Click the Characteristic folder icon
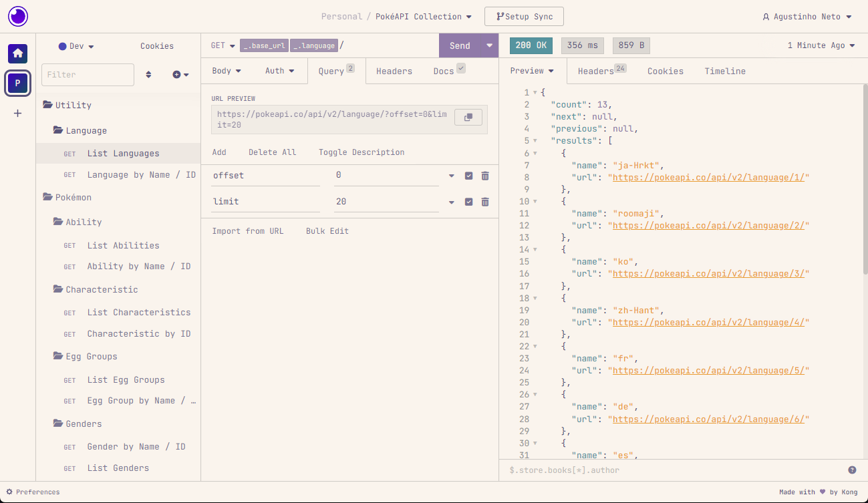The image size is (868, 503). click(x=58, y=289)
